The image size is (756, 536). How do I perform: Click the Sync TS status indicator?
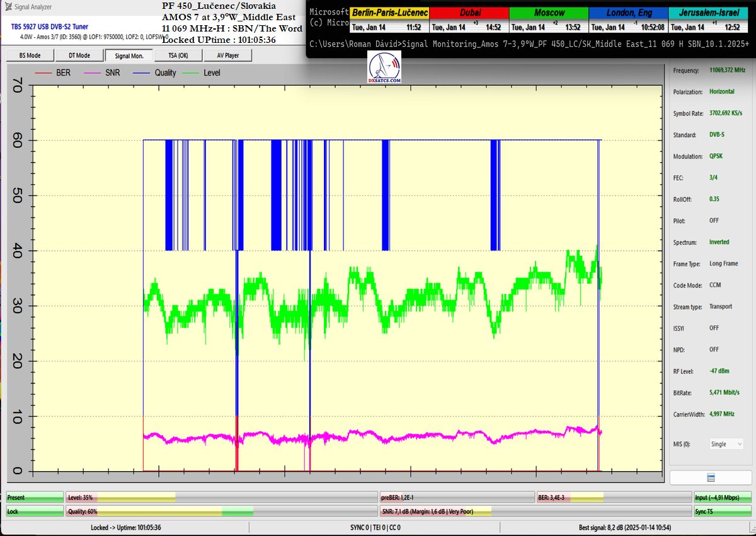click(x=723, y=511)
